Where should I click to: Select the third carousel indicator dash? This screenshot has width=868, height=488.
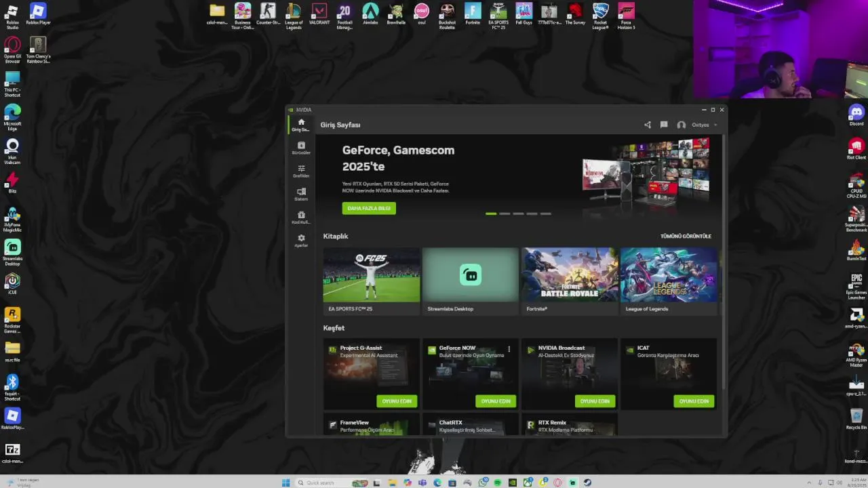click(518, 213)
